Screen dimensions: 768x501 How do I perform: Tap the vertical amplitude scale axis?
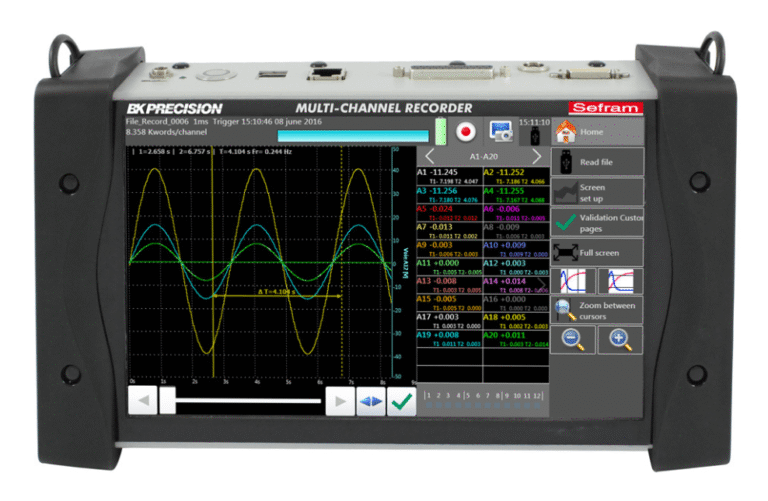point(394,262)
